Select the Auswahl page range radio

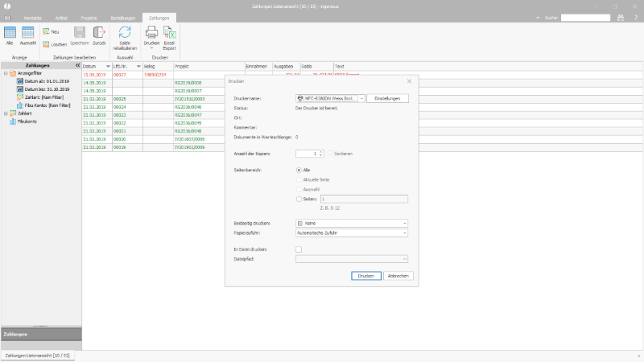point(299,189)
